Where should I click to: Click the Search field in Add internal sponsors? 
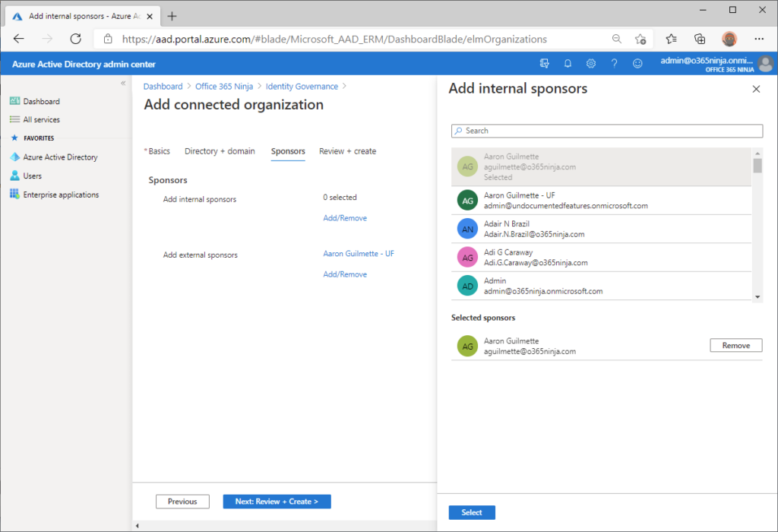tap(606, 130)
